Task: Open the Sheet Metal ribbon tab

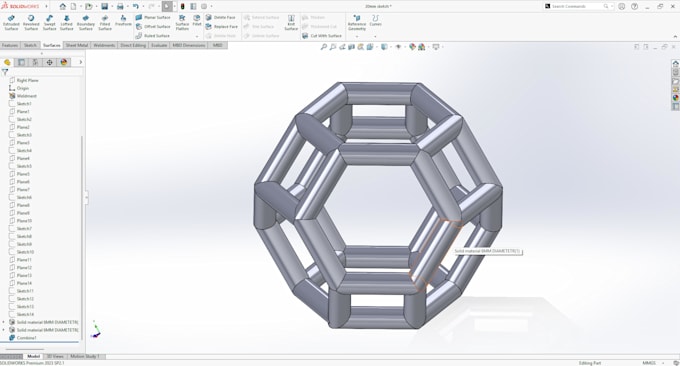Action: coord(77,45)
